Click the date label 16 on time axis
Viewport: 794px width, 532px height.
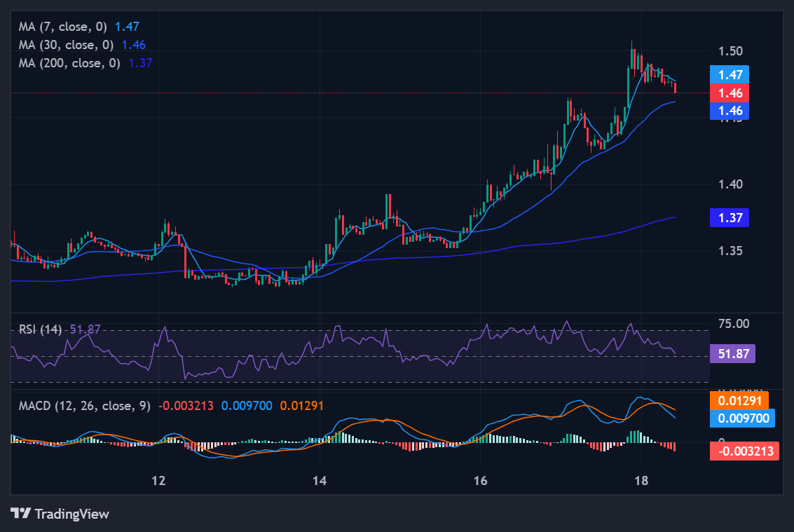[x=481, y=481]
